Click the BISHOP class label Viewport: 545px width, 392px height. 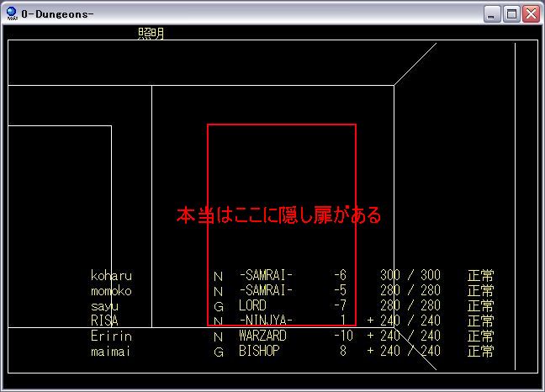click(259, 351)
